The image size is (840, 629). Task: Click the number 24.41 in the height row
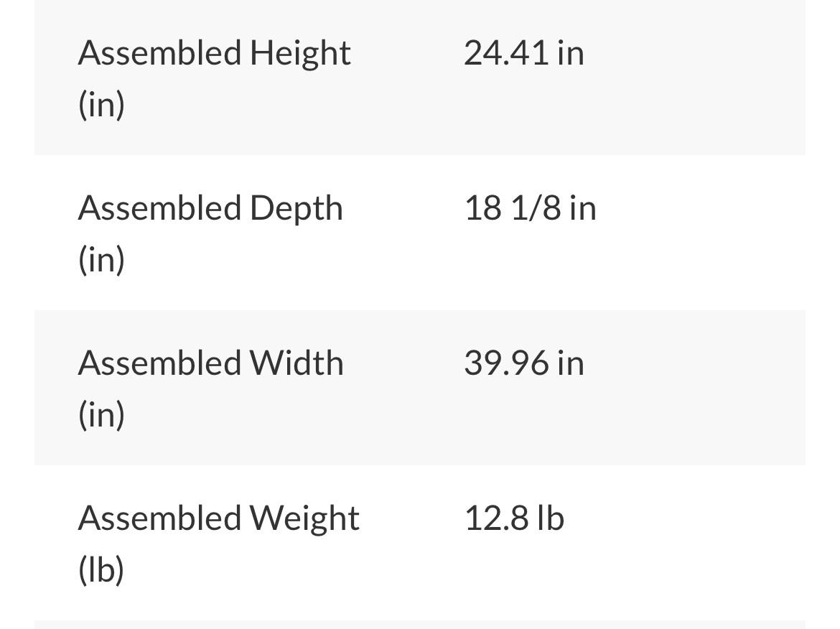click(x=505, y=53)
